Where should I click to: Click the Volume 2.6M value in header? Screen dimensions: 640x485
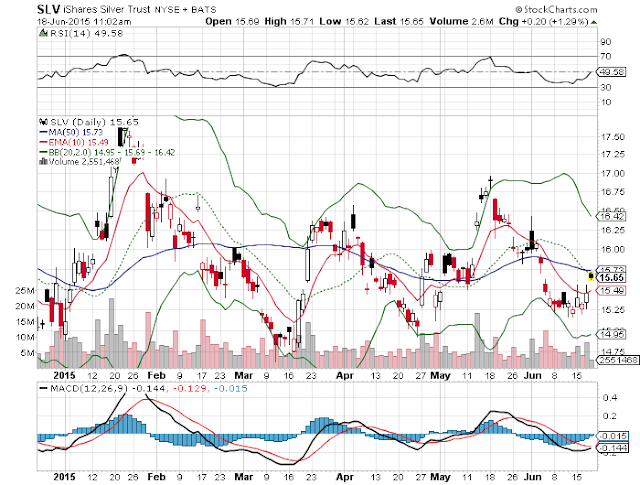(462, 21)
